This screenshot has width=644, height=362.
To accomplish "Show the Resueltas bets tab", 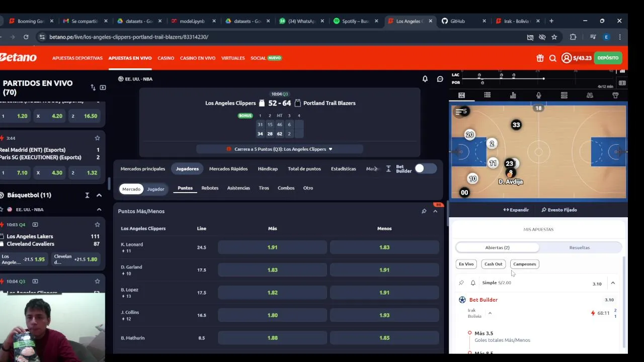I will 580,247.
